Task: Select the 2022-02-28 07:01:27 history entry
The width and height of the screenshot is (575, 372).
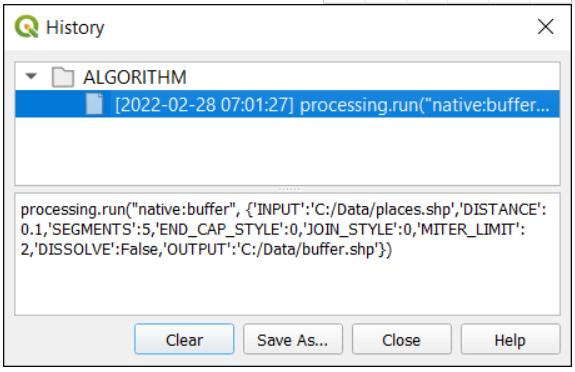Action: [288, 105]
